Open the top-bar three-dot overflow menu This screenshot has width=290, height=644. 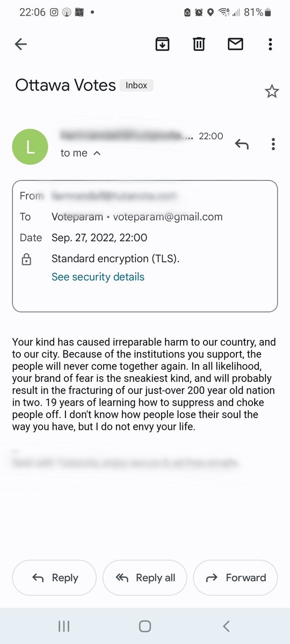(x=271, y=45)
